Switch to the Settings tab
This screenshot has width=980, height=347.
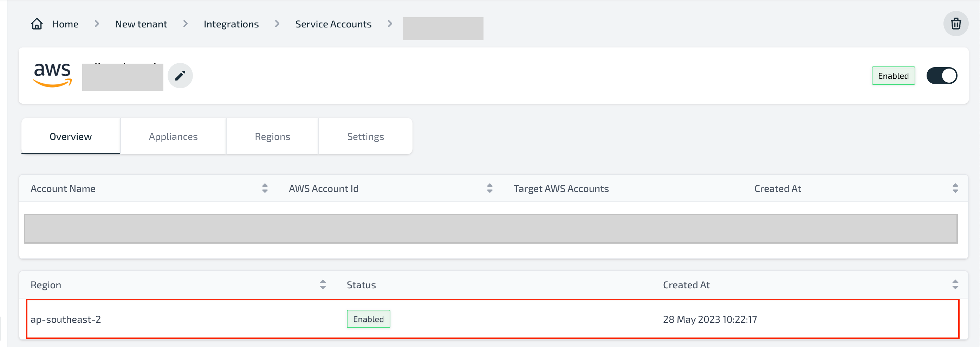tap(365, 136)
